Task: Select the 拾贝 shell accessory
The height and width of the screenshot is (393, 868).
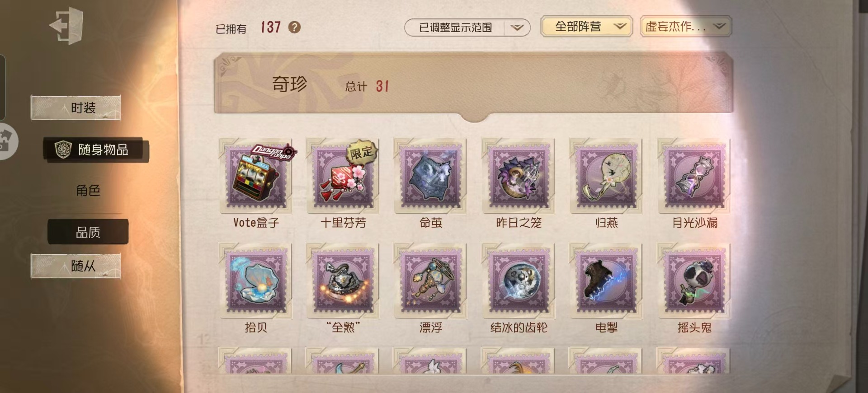Action: click(256, 281)
